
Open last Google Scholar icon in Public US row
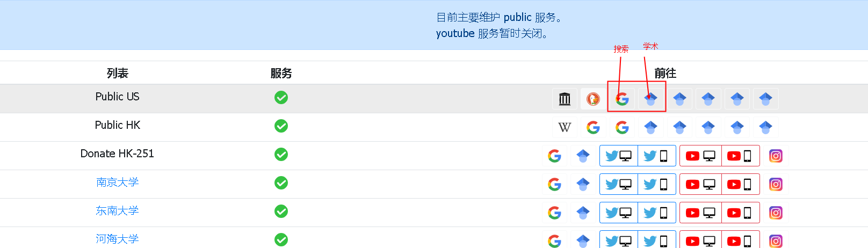765,99
